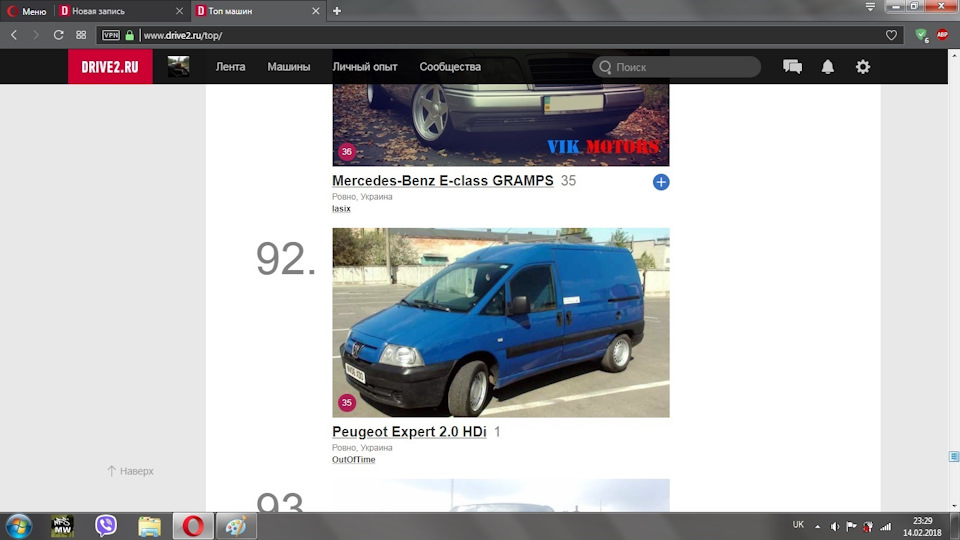Click the 35 badge on Peugeot photo

(x=347, y=402)
